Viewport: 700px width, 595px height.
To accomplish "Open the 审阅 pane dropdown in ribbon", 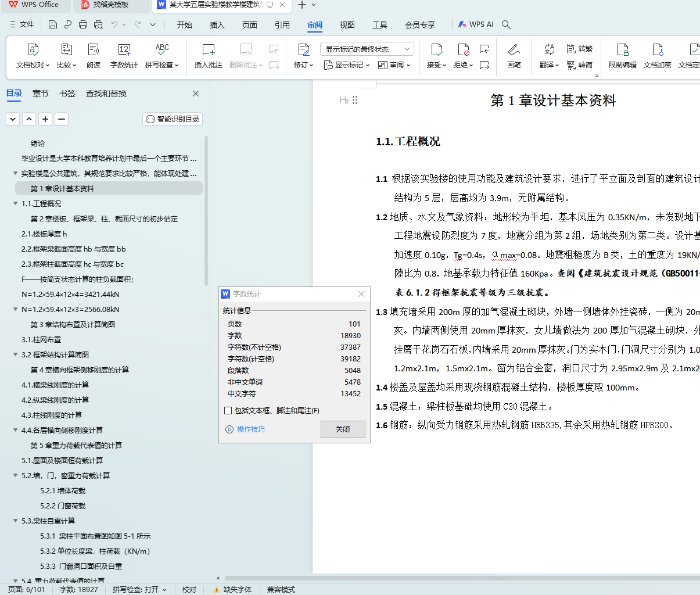I will pos(394,65).
